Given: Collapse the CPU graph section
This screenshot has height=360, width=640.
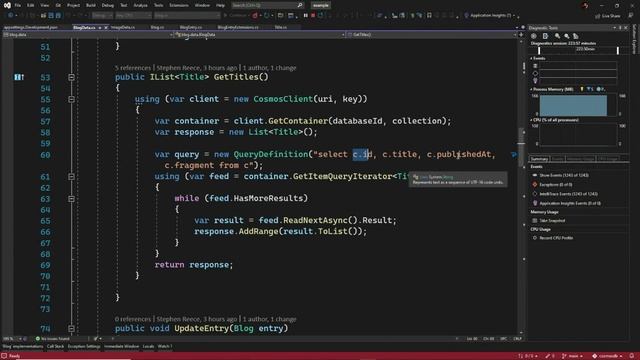Looking at the screenshot, I should click(531, 120).
